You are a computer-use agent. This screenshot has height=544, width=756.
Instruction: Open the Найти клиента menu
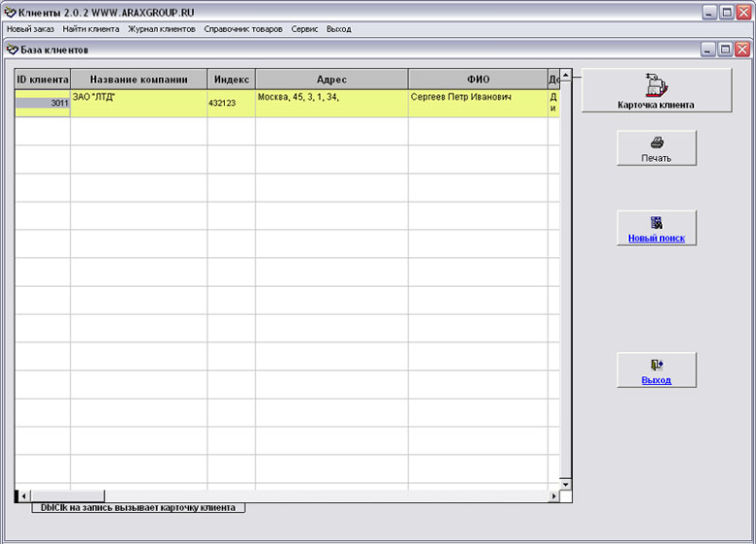[x=91, y=29]
